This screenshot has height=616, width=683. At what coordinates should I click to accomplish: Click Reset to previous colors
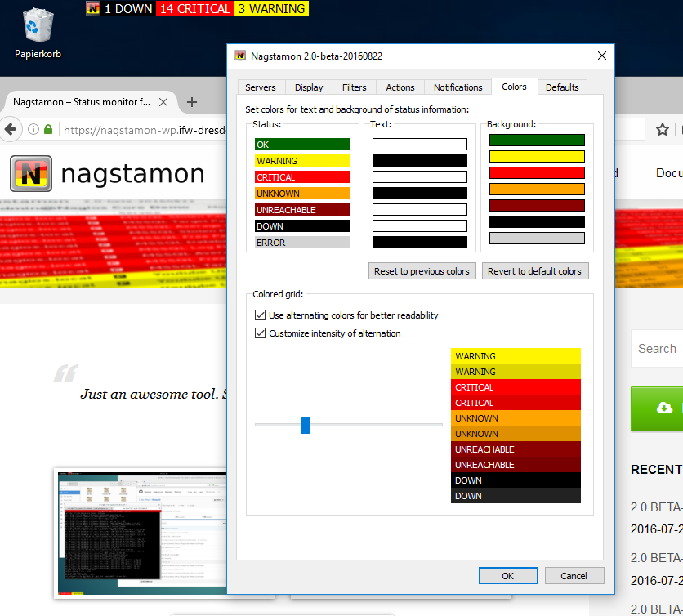tap(422, 270)
